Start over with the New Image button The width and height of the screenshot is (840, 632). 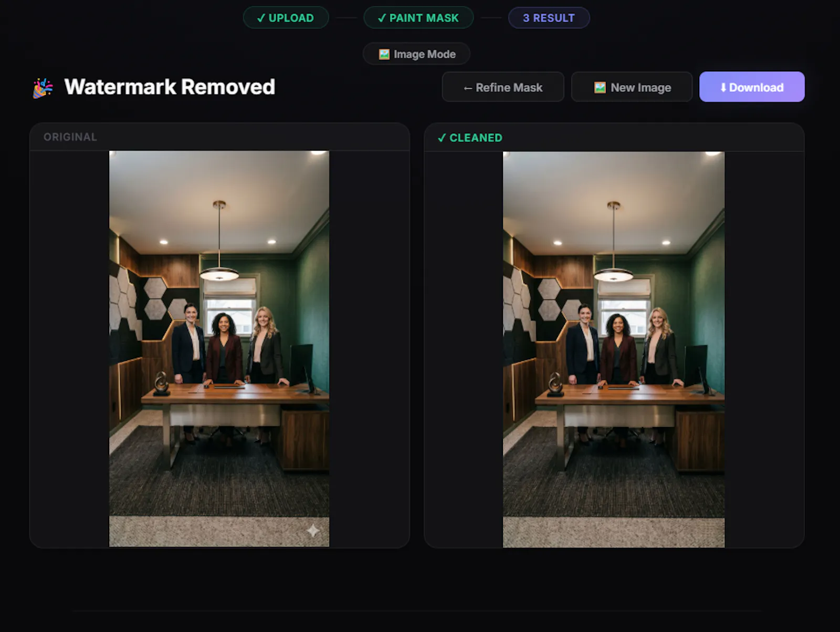(x=632, y=87)
